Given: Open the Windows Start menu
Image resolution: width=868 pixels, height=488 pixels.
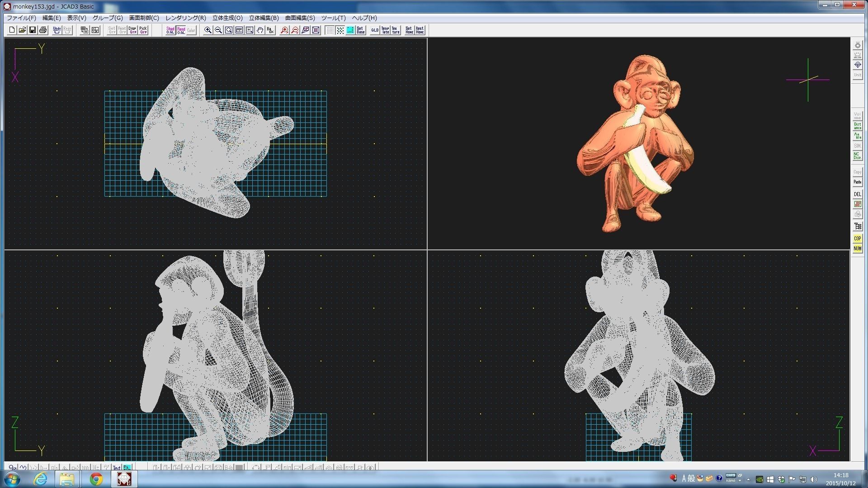Looking at the screenshot, I should coord(11,479).
